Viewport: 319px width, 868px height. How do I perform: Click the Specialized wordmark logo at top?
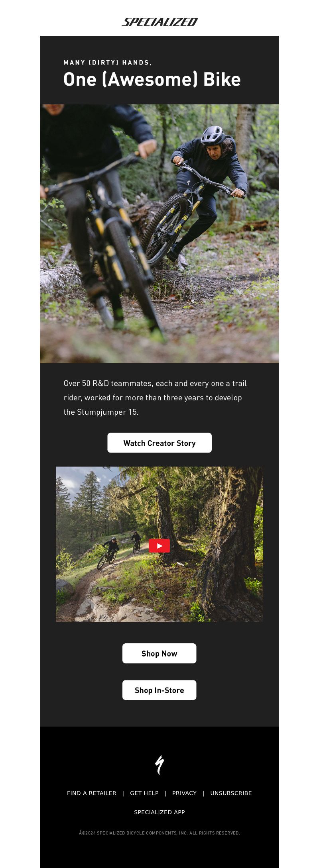tap(159, 22)
